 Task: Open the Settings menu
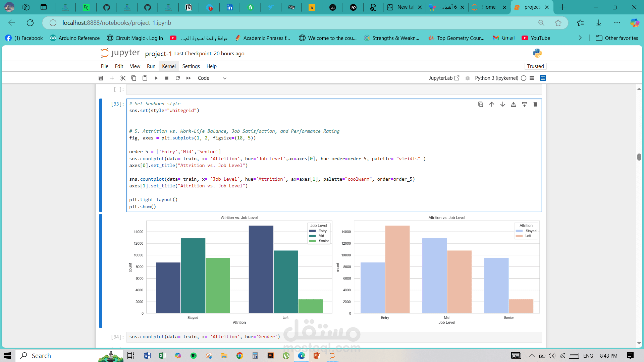pyautogui.click(x=191, y=66)
